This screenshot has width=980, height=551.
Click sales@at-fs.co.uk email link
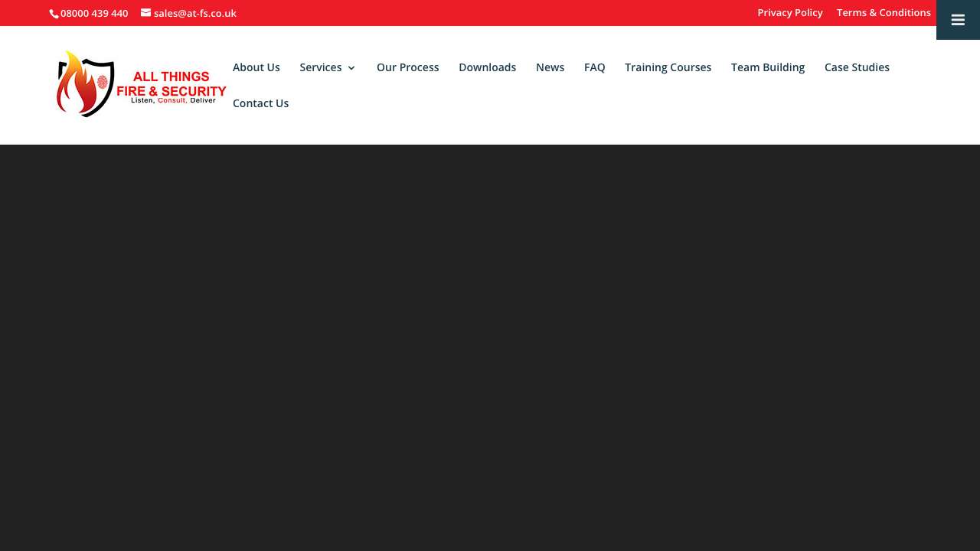click(195, 14)
